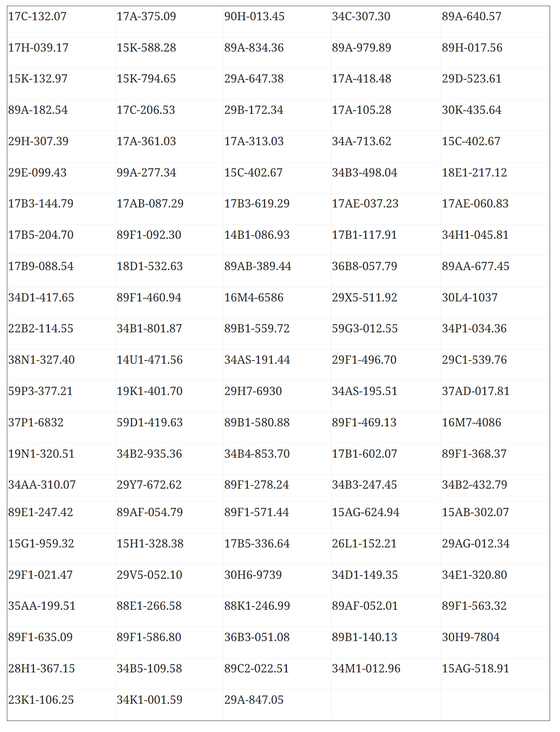
Task: Select the 16M4-6586 entry
Action: 277,303
